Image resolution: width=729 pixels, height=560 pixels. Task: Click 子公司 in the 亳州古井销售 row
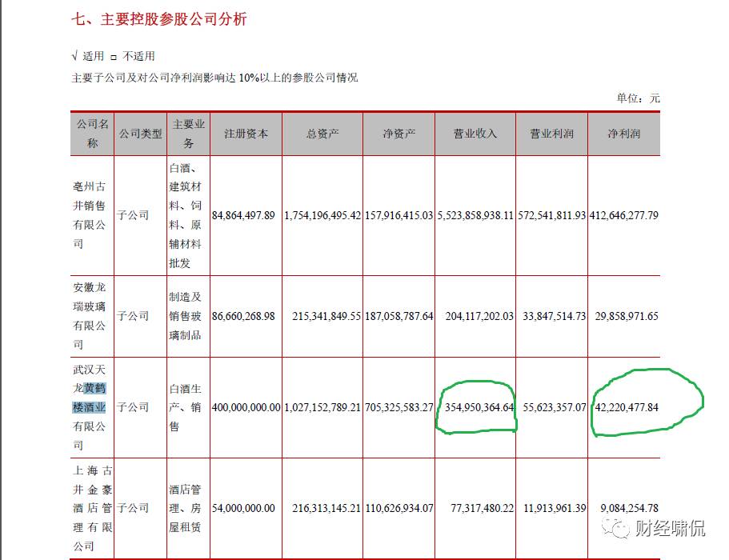tap(133, 215)
